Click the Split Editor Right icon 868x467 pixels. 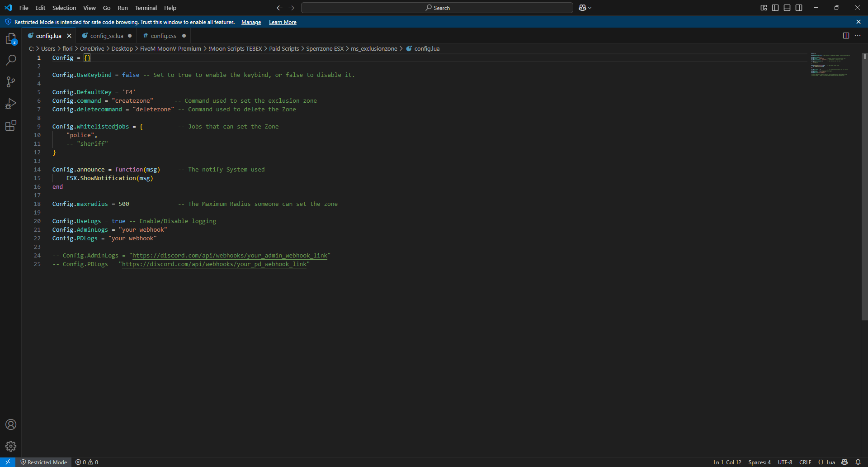point(846,36)
